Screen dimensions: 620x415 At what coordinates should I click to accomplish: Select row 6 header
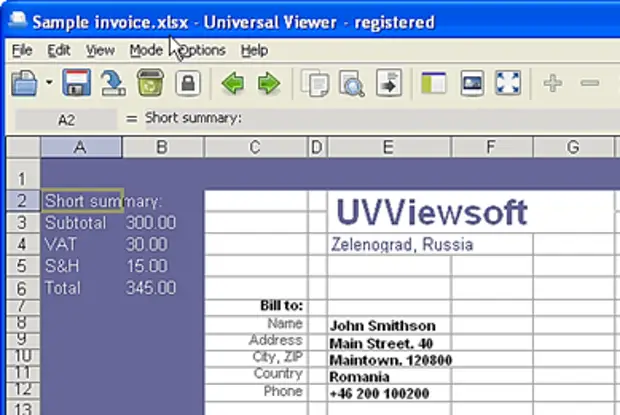pos(21,287)
